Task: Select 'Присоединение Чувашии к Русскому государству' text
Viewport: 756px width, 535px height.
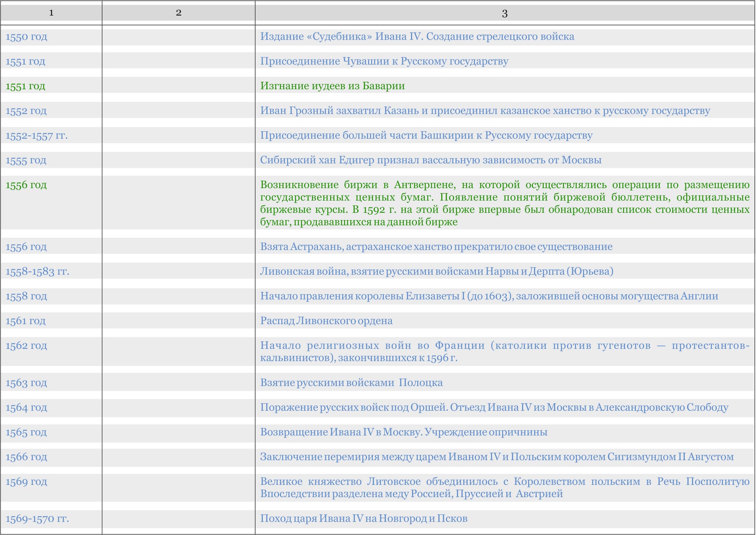Action: (384, 61)
